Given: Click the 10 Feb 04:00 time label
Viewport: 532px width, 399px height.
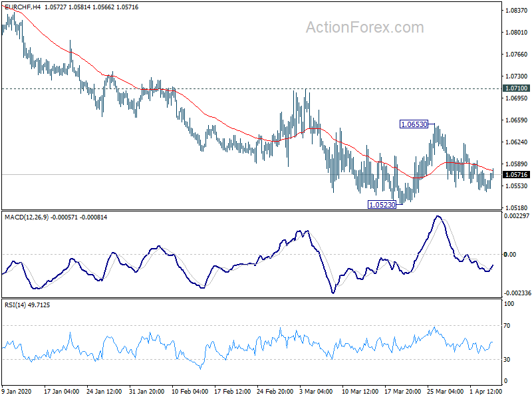Looking at the screenshot, I should tap(190, 392).
